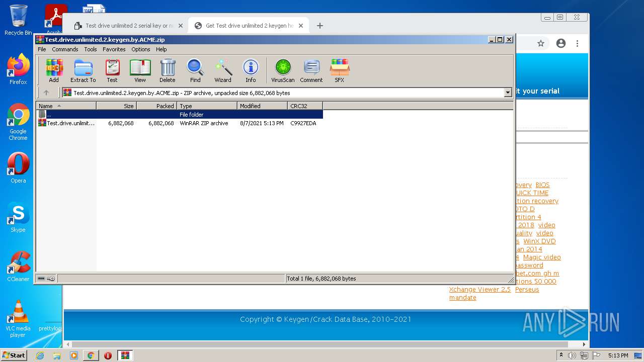Viewport: 644px width, 362px height.
Task: Open Opera desktop shortcut
Action: coord(18,168)
